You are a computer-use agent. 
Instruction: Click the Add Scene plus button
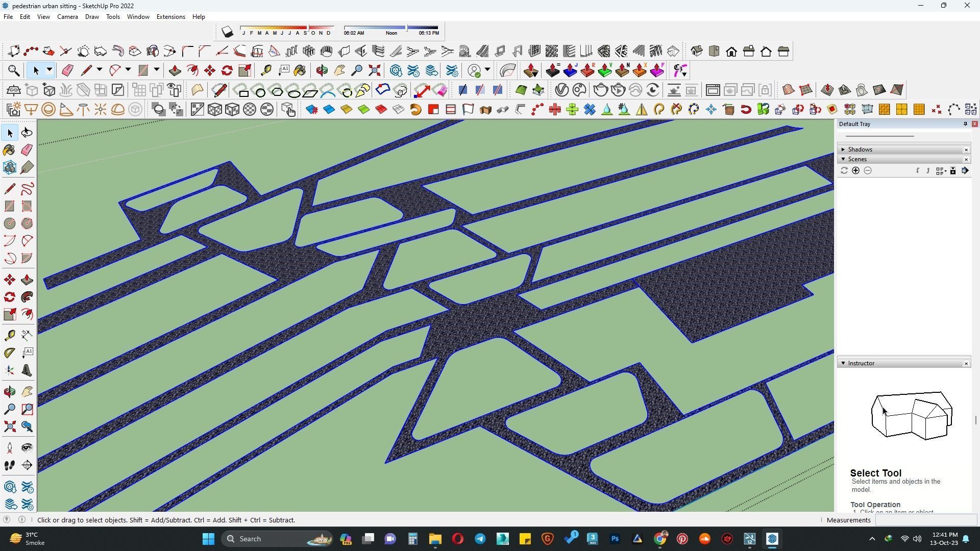pyautogui.click(x=855, y=171)
